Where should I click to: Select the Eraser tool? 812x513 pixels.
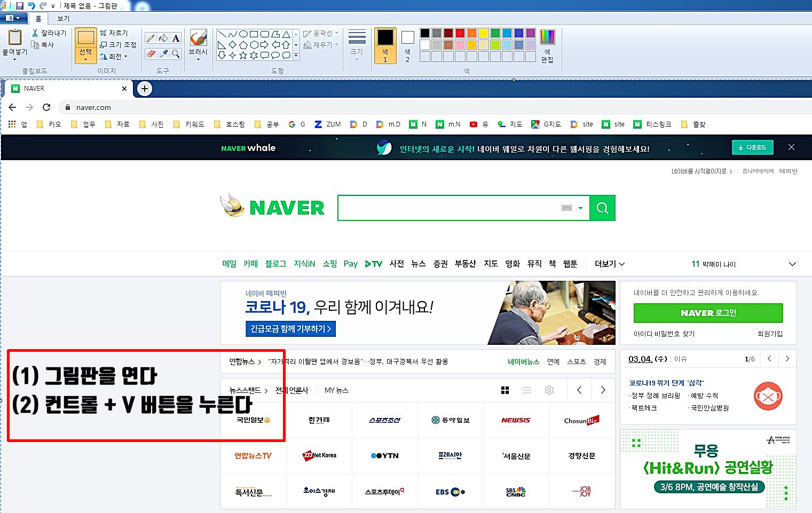151,53
